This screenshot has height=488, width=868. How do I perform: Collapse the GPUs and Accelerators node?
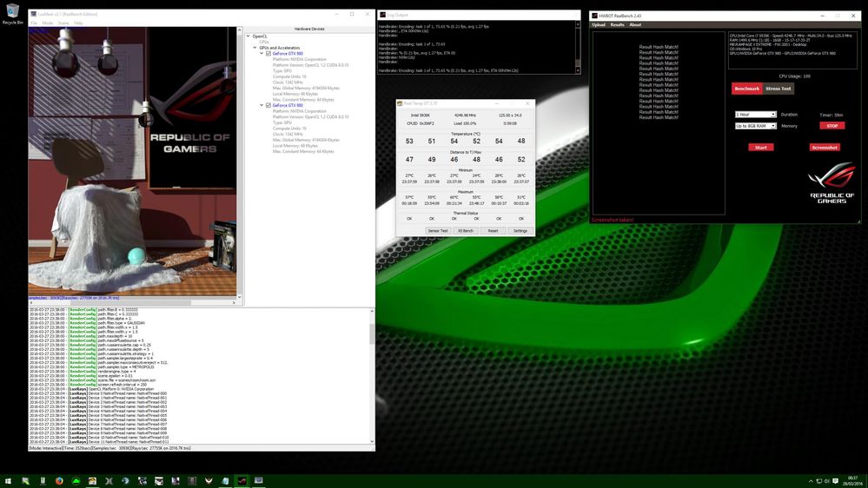(255, 48)
